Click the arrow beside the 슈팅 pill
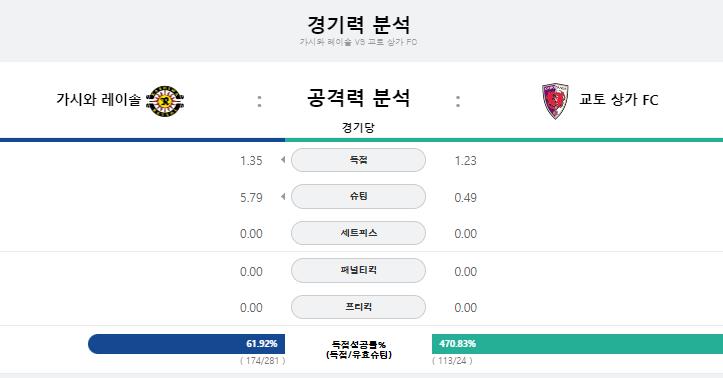Screen dimensions: 723x378 tap(283, 197)
